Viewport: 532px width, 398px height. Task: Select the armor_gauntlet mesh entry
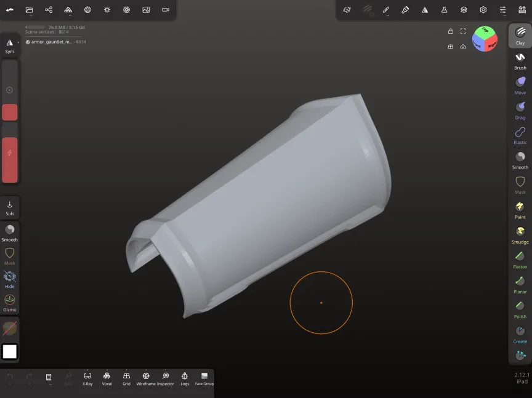[x=55, y=42]
